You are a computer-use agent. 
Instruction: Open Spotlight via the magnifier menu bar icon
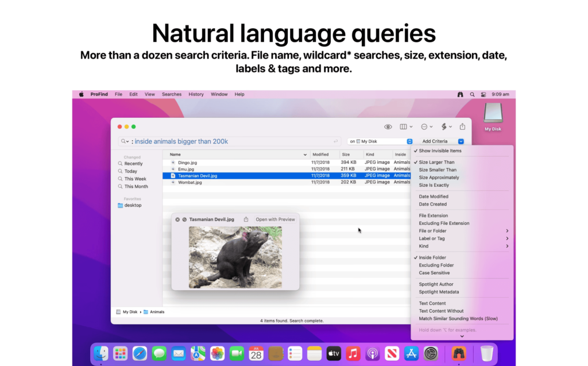click(x=472, y=94)
